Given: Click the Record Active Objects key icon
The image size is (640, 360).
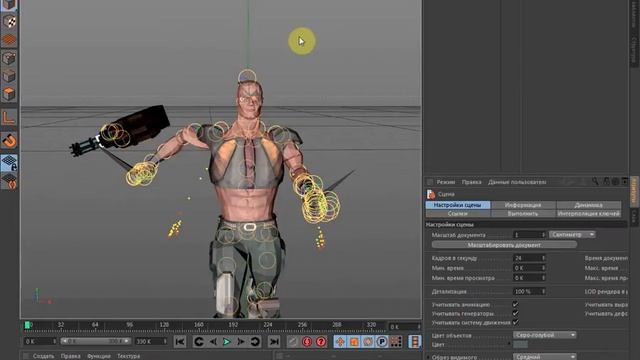Looking at the screenshot, I should 293,342.
